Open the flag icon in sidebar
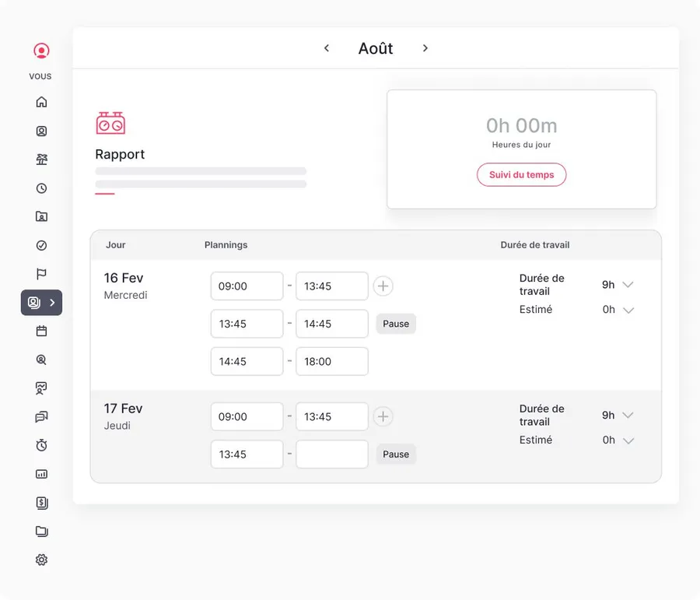Viewport: 700px width, 600px height. tap(41, 274)
